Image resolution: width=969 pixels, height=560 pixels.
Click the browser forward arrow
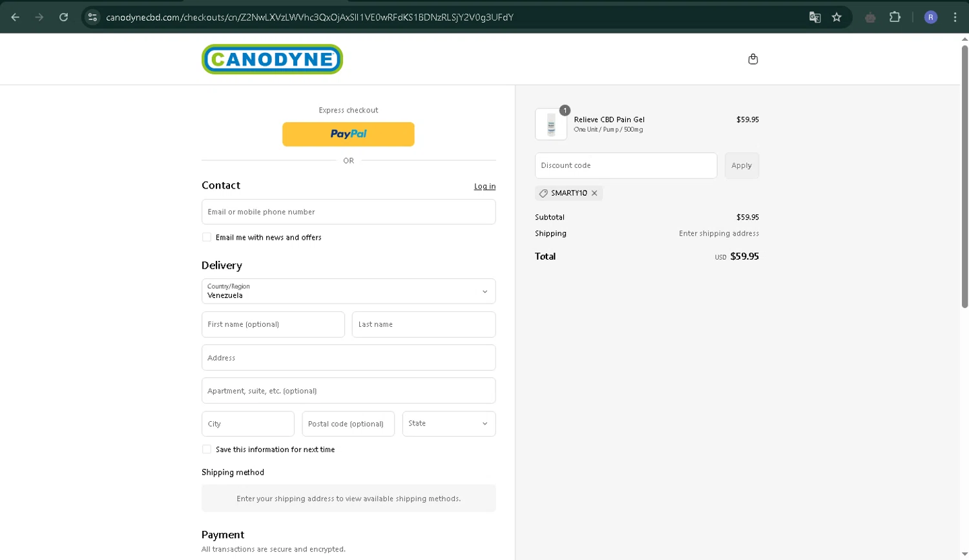[39, 17]
